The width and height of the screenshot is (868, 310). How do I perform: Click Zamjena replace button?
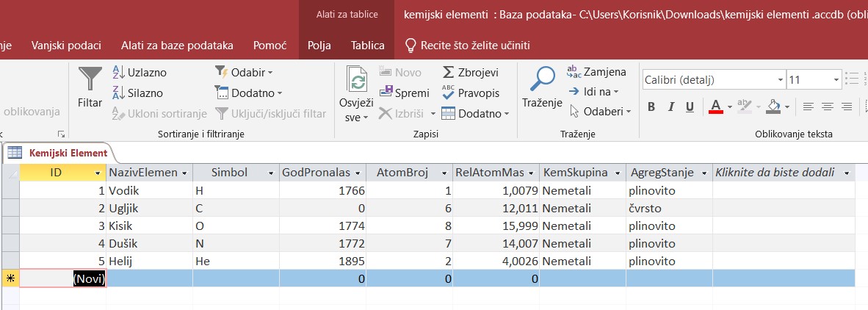point(596,72)
